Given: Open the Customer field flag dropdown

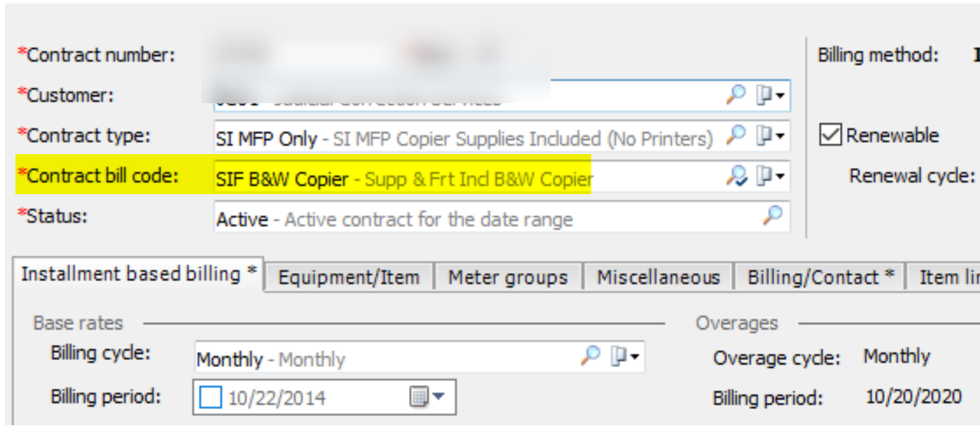Looking at the screenshot, I should point(769,95).
